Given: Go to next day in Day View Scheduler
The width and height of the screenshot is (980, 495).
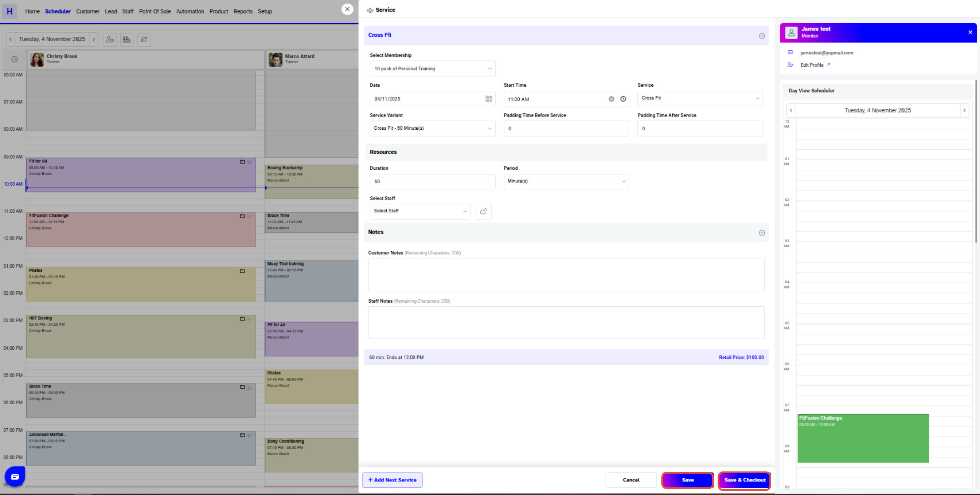Looking at the screenshot, I should pos(965,110).
